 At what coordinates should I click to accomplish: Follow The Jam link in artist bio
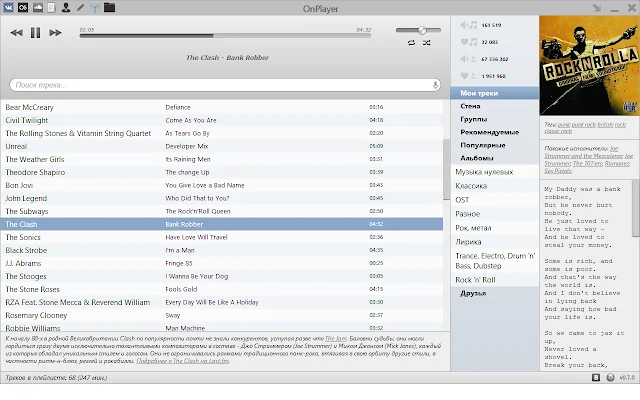pyautogui.click(x=336, y=338)
